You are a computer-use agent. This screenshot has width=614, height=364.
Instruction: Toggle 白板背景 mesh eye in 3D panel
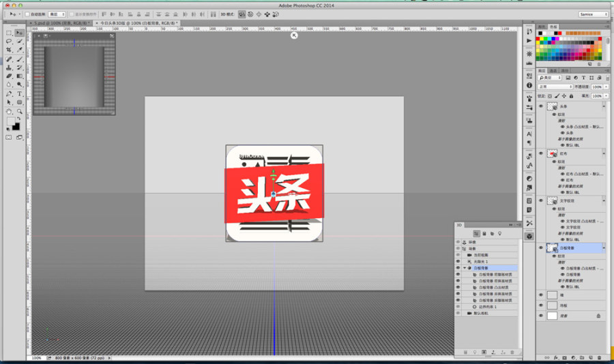(458, 268)
